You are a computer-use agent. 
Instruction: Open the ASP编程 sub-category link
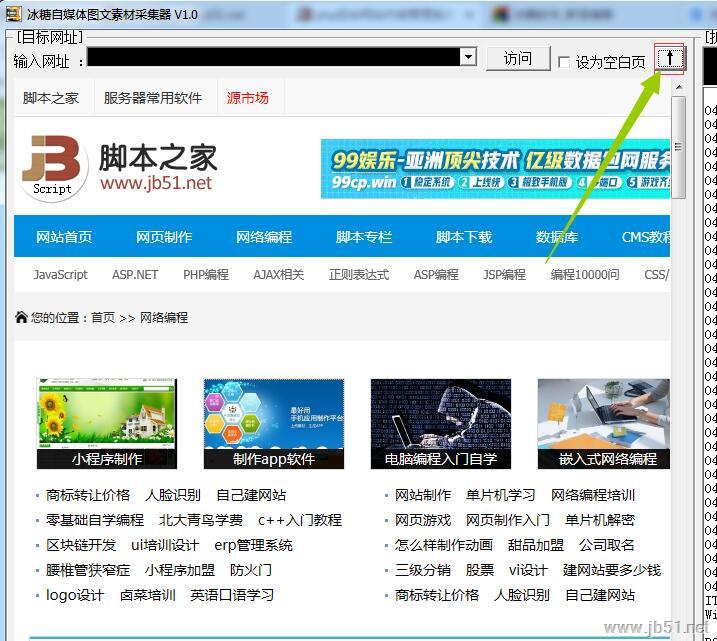(x=436, y=274)
